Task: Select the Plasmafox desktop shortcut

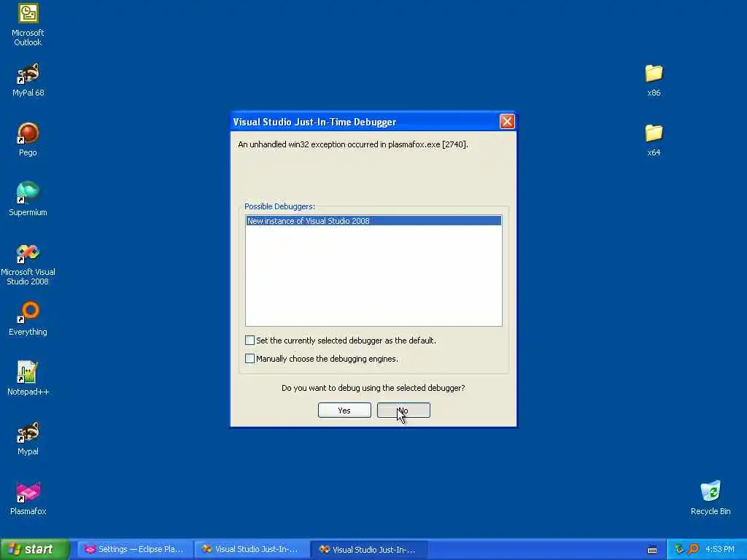Action: [x=28, y=498]
